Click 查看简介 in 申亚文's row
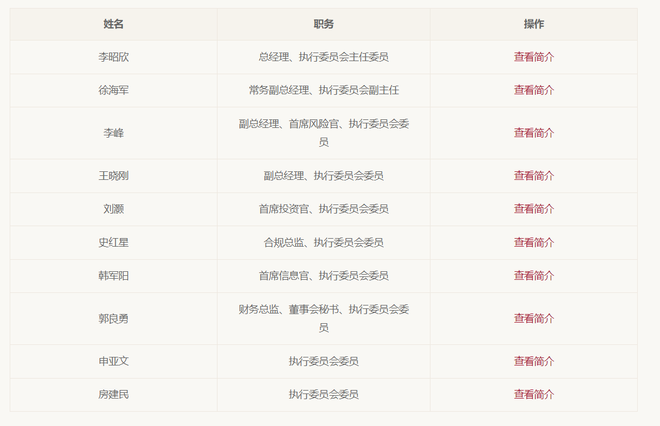Image resolution: width=660 pixels, height=426 pixels. tap(533, 361)
